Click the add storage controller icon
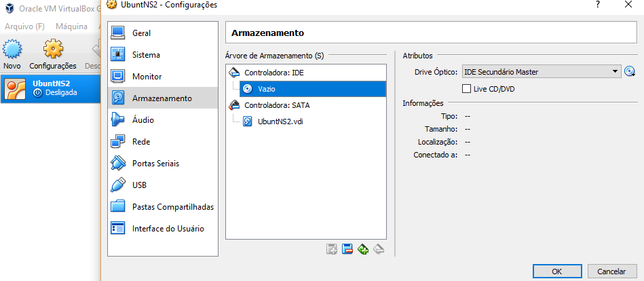Viewport: 644px width, 281px height. point(332,248)
